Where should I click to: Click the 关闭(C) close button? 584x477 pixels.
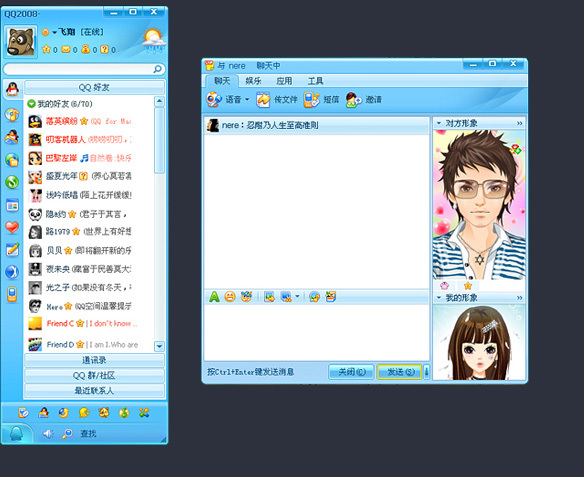click(x=351, y=372)
